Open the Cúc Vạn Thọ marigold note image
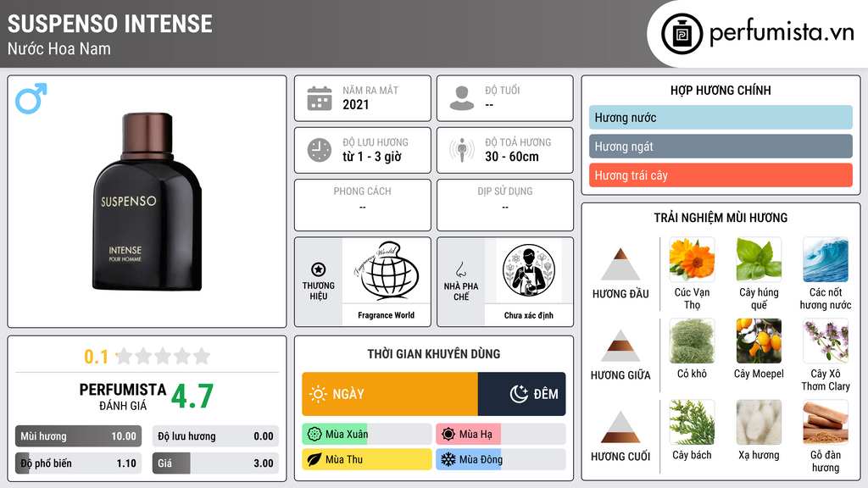The height and width of the screenshot is (488, 868). pos(692,259)
